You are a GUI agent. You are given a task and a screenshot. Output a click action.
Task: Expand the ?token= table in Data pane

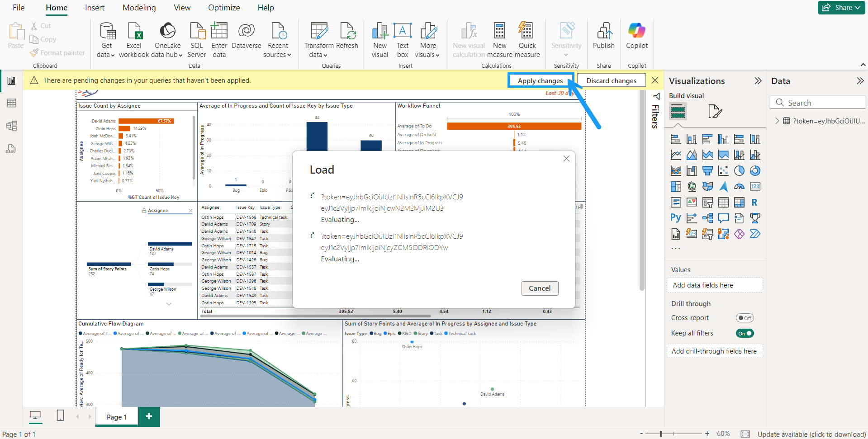tap(777, 121)
